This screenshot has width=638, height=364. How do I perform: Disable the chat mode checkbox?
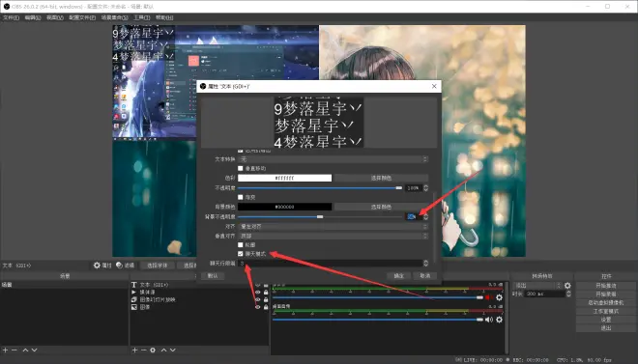[241, 254]
